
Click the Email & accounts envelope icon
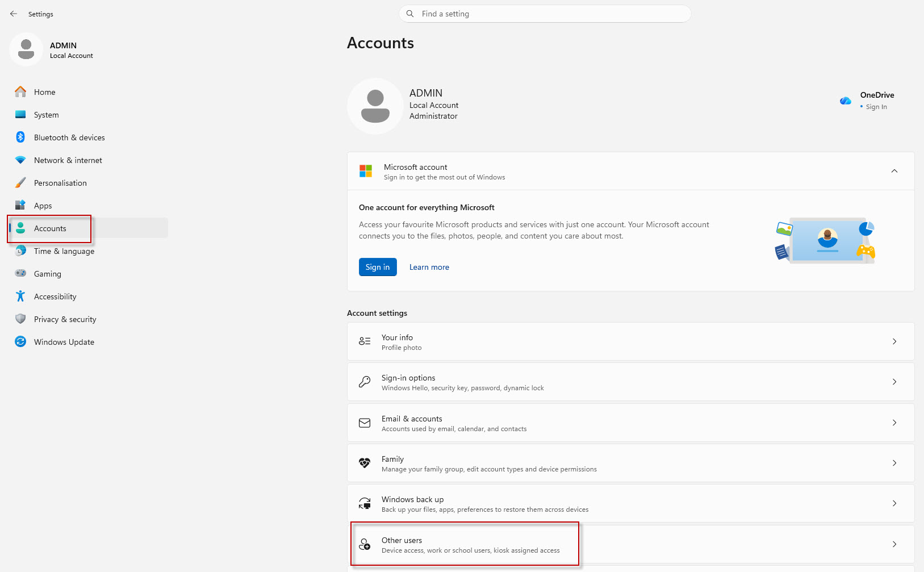pos(365,423)
